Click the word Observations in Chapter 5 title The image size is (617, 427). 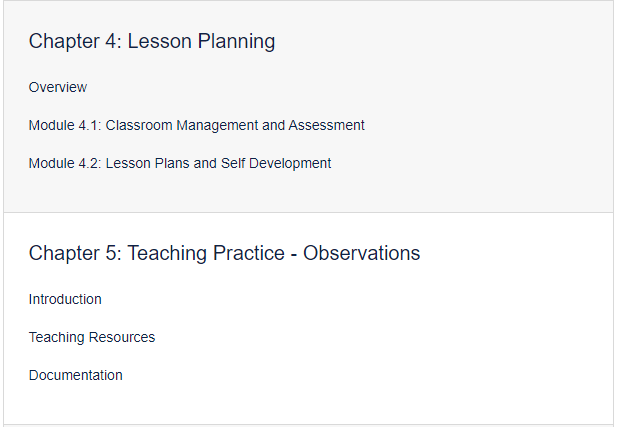click(x=361, y=253)
